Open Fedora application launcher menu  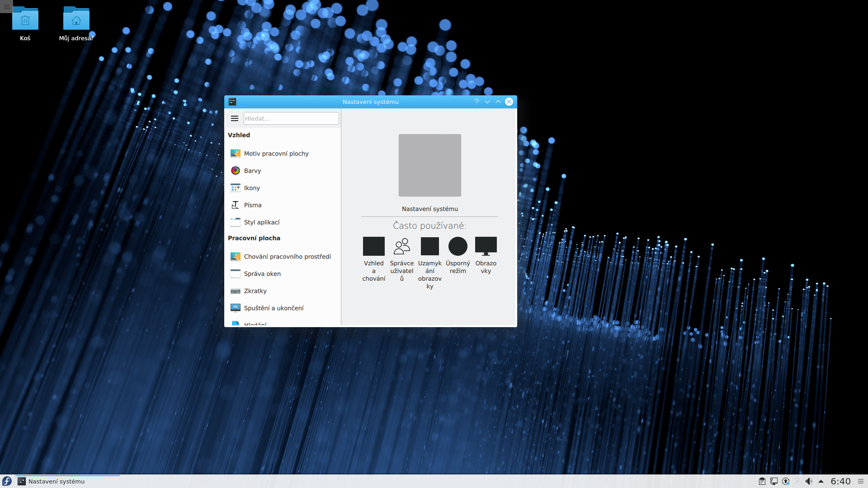click(x=7, y=481)
